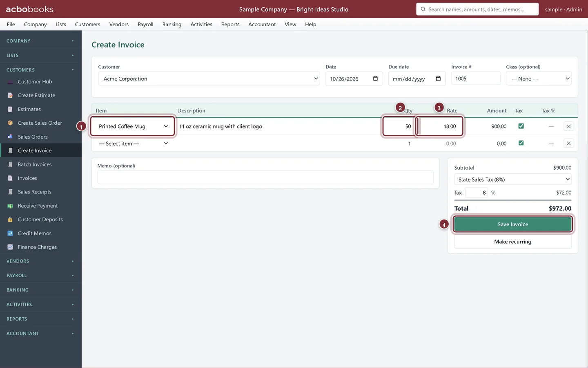Click the Tax percent field showing 8
588x368 pixels.
click(x=477, y=193)
